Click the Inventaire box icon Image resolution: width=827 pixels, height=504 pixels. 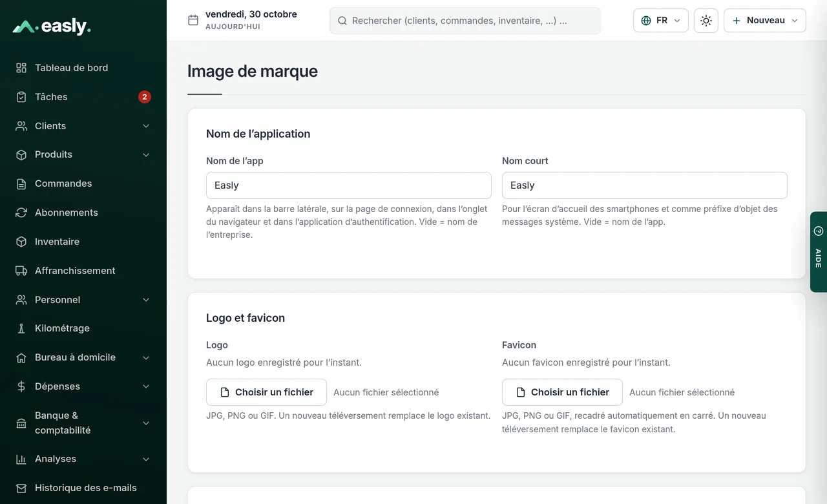point(21,242)
